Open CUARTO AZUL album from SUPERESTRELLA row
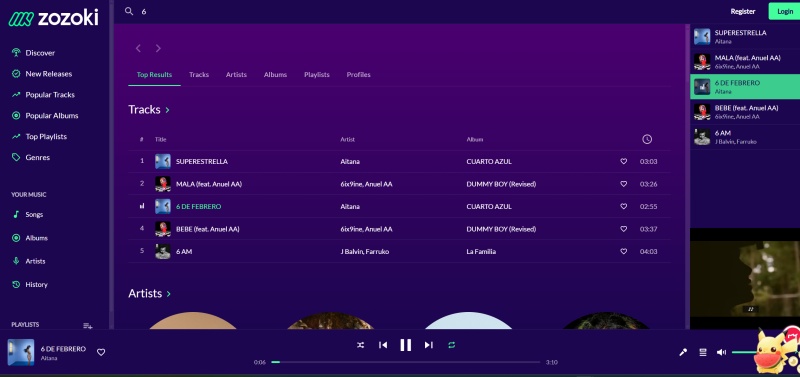Image resolution: width=800 pixels, height=377 pixels. 489,161
